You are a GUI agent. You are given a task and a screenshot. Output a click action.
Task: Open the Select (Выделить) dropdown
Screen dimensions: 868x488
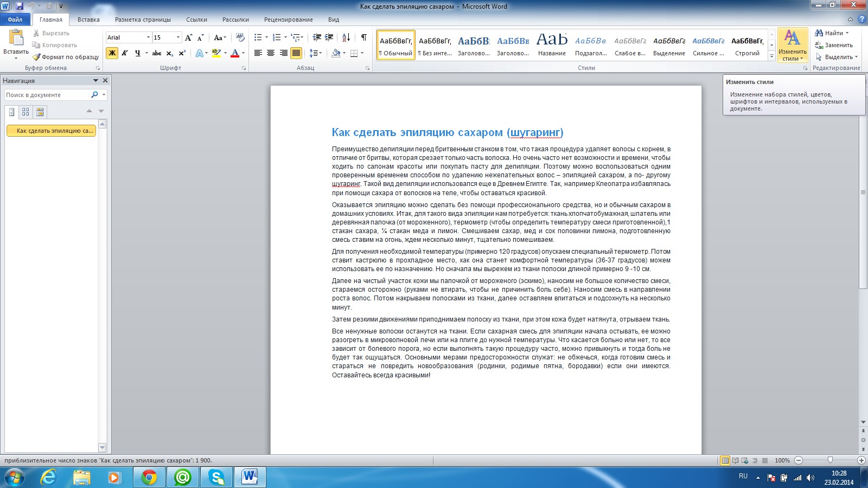[836, 57]
